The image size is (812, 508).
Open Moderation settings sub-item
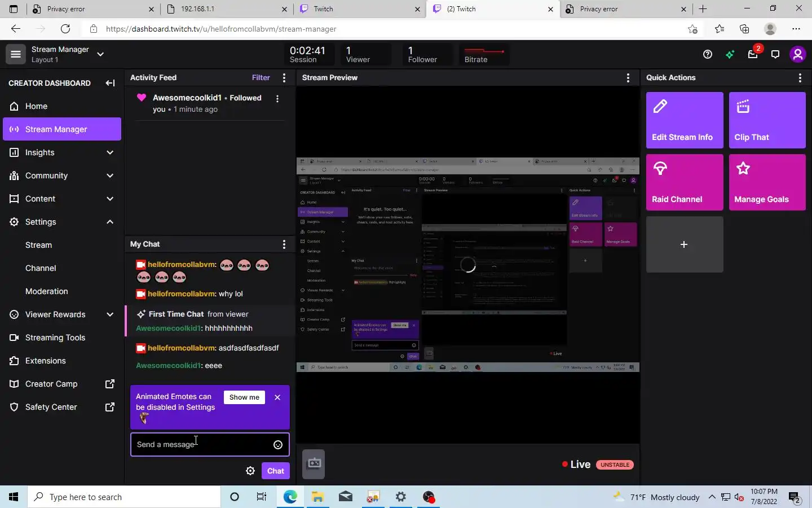[46, 291]
